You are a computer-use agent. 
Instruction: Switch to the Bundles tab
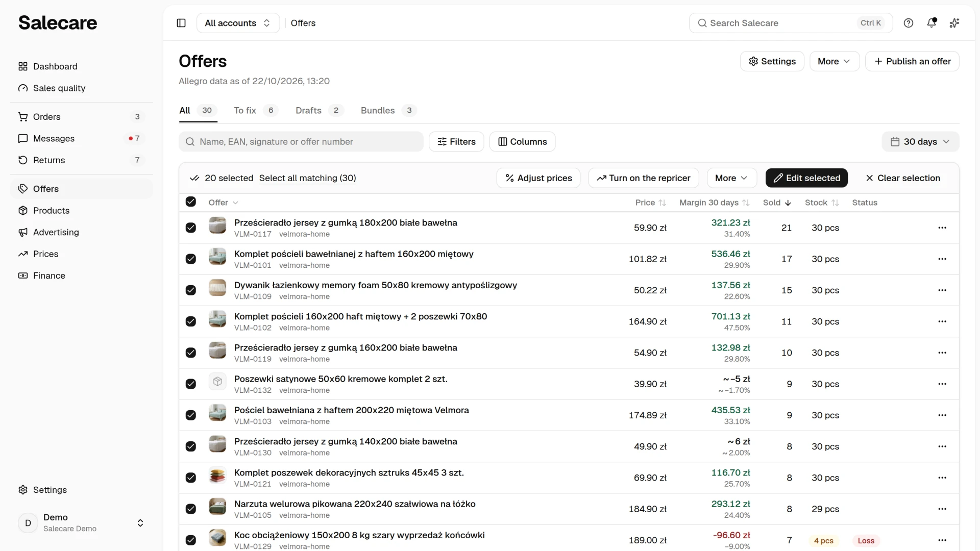click(x=388, y=111)
